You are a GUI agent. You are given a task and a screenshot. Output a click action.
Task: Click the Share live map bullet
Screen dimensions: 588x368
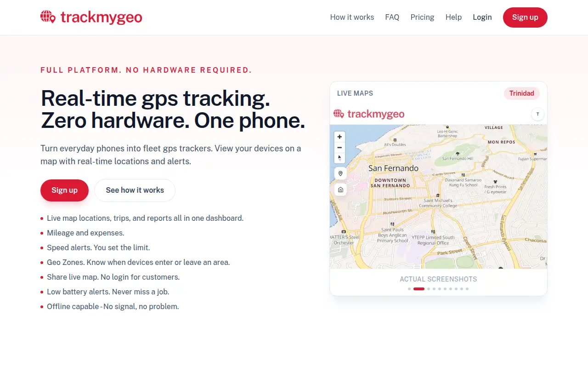pos(113,277)
